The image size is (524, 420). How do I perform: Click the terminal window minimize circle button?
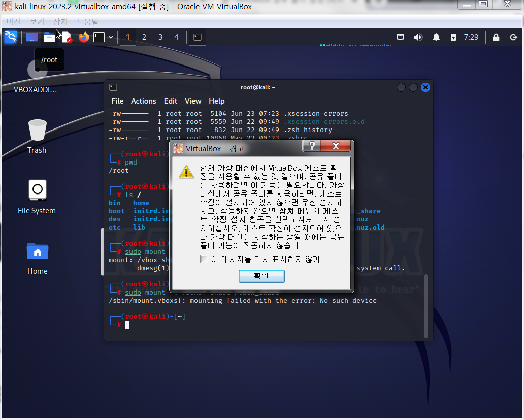click(x=401, y=87)
